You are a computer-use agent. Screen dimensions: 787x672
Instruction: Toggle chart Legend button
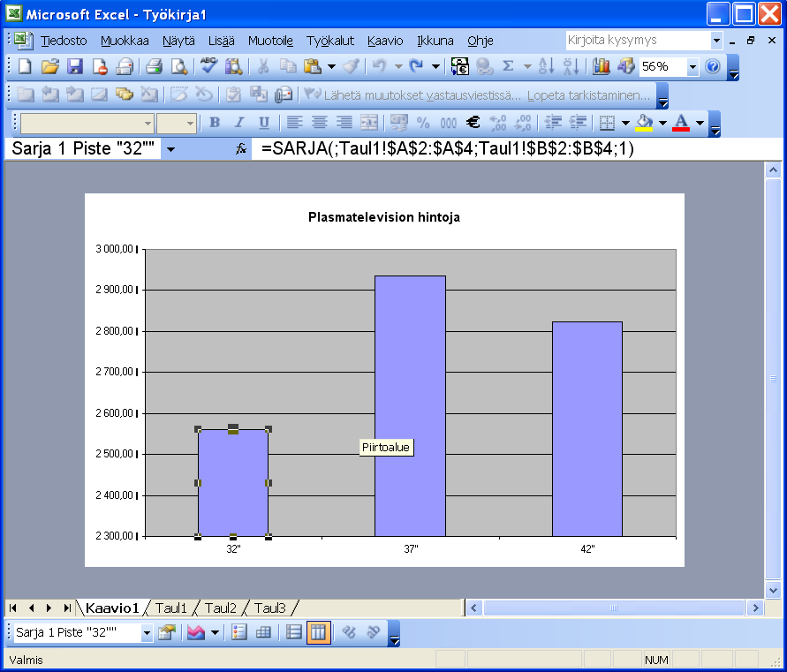238,632
